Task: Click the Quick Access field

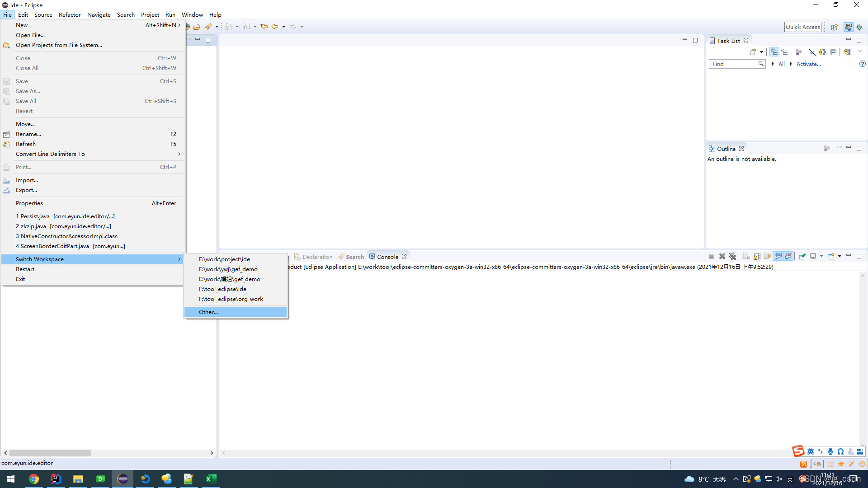Action: 802,27
